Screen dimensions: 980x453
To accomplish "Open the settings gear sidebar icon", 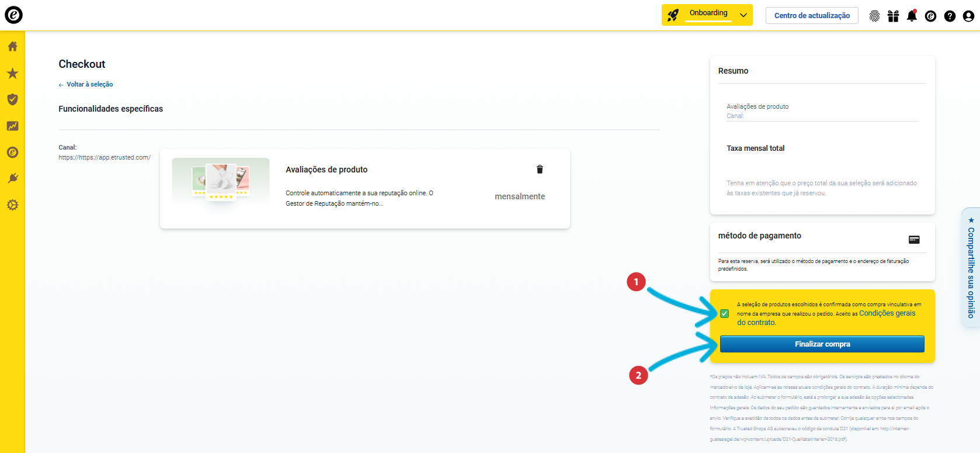I will pyautogui.click(x=12, y=205).
